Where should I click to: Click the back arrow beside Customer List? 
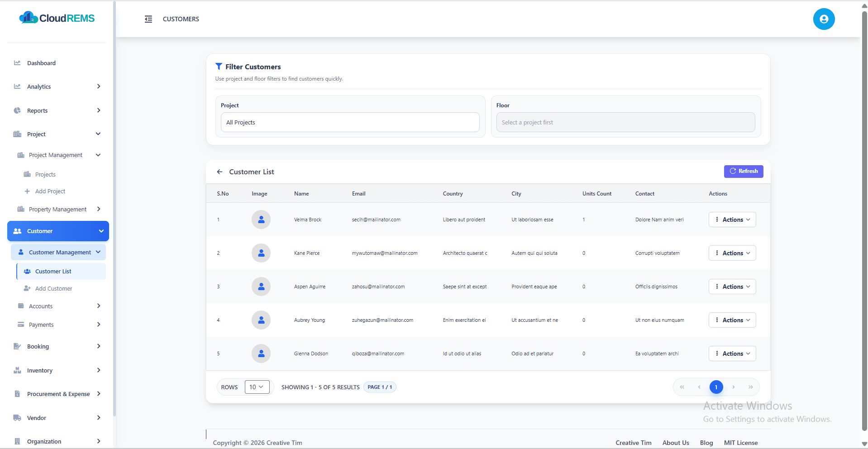tap(219, 172)
